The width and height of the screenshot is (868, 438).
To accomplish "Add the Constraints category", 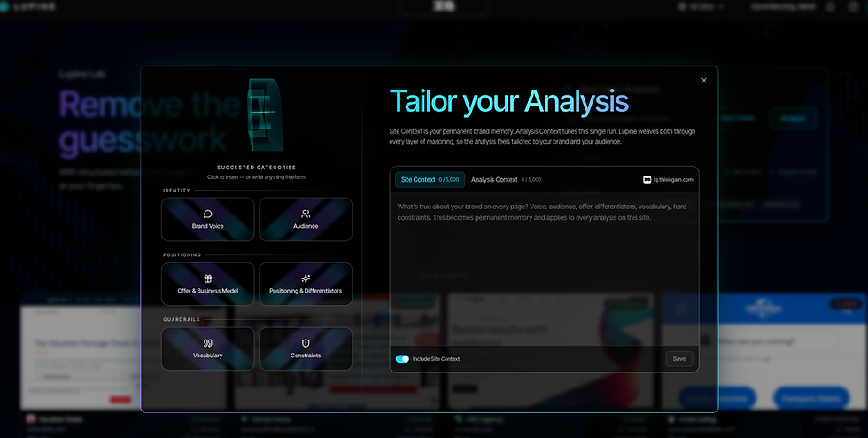I will coord(306,348).
